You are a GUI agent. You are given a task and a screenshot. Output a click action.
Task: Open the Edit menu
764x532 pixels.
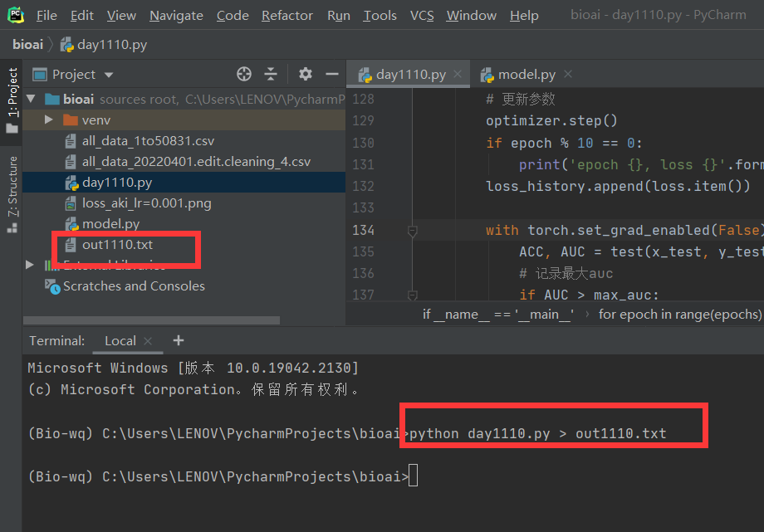[x=82, y=16]
